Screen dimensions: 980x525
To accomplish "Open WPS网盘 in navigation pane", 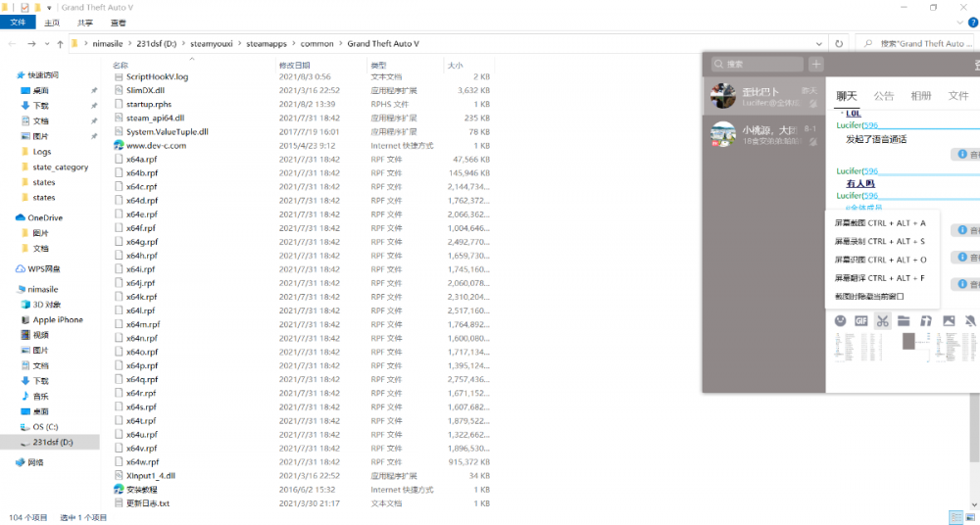I will click(44, 268).
